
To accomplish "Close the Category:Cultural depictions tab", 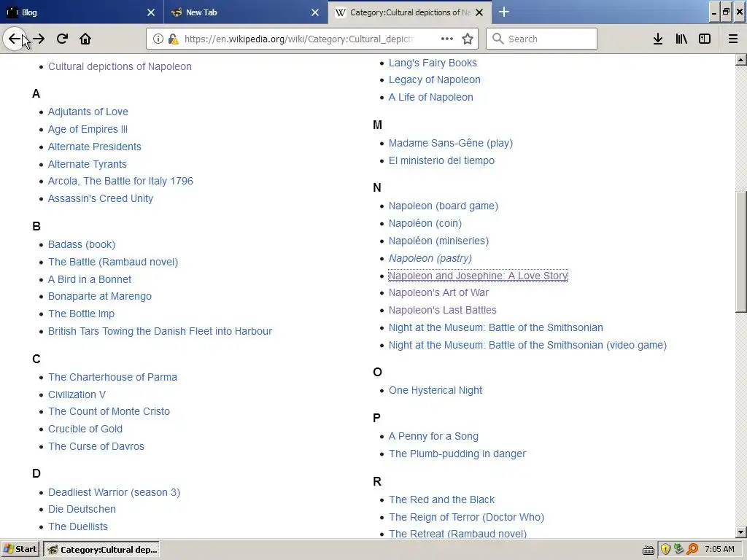I will [480, 12].
